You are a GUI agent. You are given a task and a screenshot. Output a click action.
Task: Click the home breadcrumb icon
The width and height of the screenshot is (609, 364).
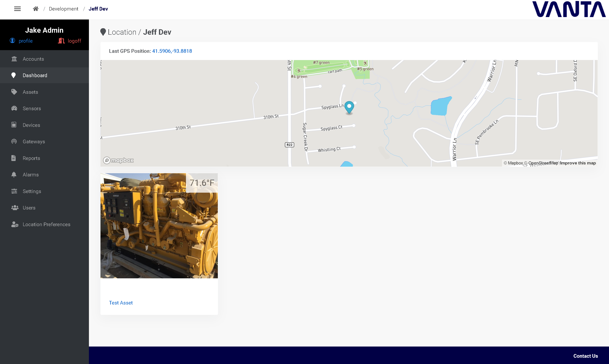pos(36,9)
